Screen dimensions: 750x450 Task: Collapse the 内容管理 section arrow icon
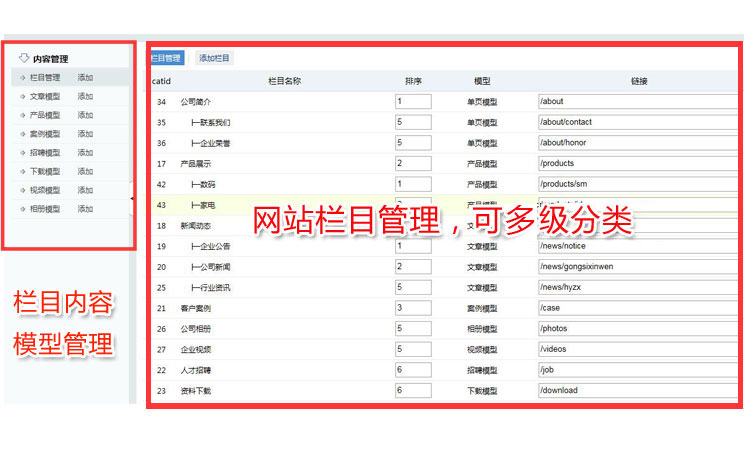click(24, 58)
